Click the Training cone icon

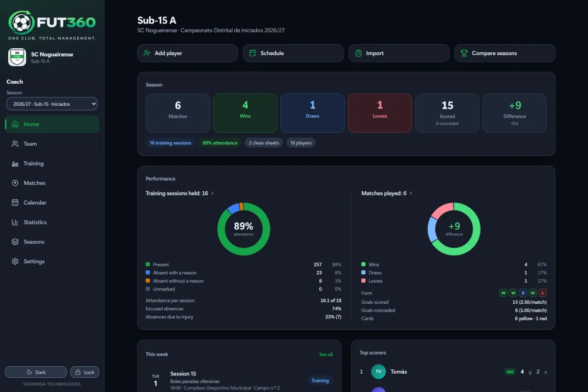15,164
